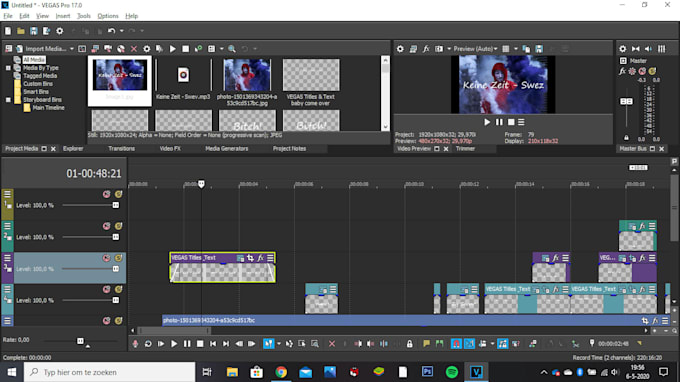Pause the video preview
Viewport: 680px width, 382px height.
coord(499,122)
